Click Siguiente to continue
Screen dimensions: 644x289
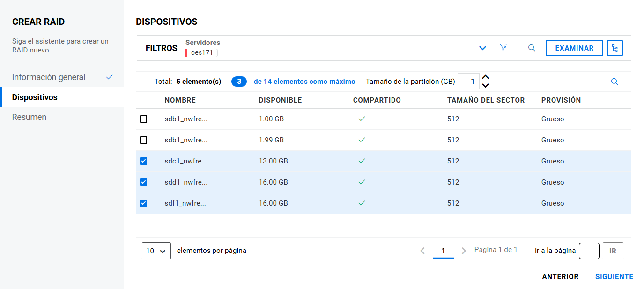click(614, 277)
